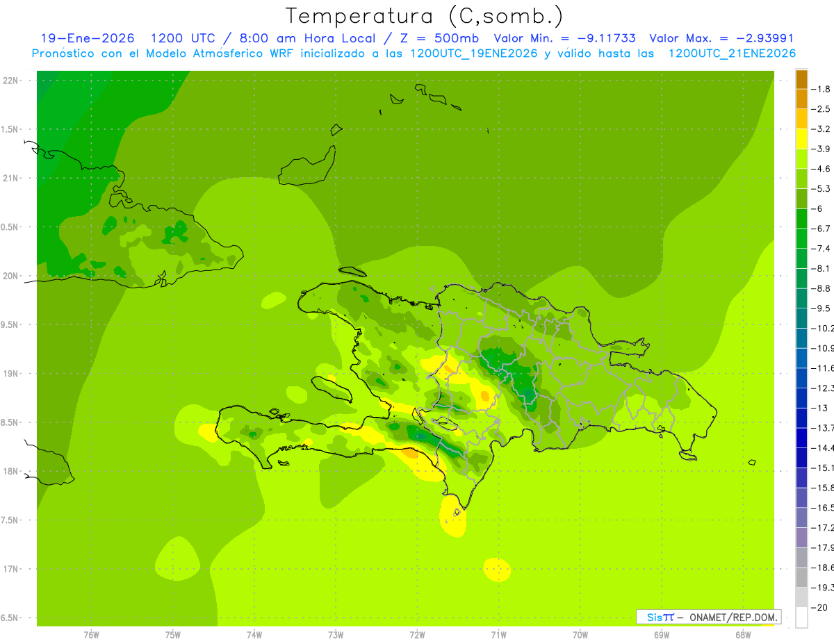Viewport: 834px width, 644px height.
Task: Click the '18N' latitude label
Action: point(10,471)
